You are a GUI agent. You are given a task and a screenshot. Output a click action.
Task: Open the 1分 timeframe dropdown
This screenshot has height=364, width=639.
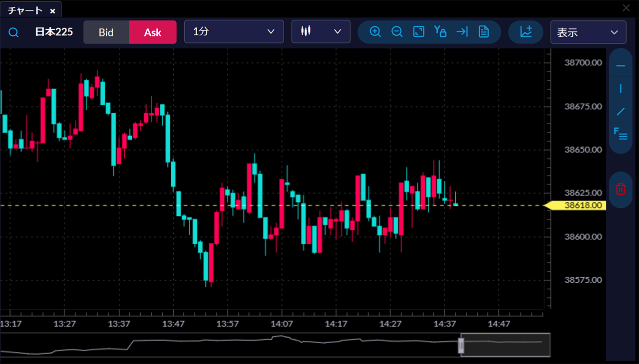[234, 32]
